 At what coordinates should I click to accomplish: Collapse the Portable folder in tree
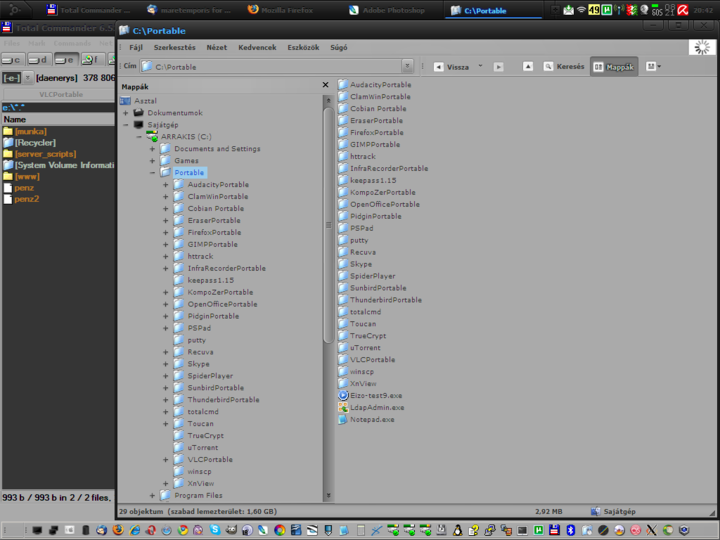tap(152, 173)
